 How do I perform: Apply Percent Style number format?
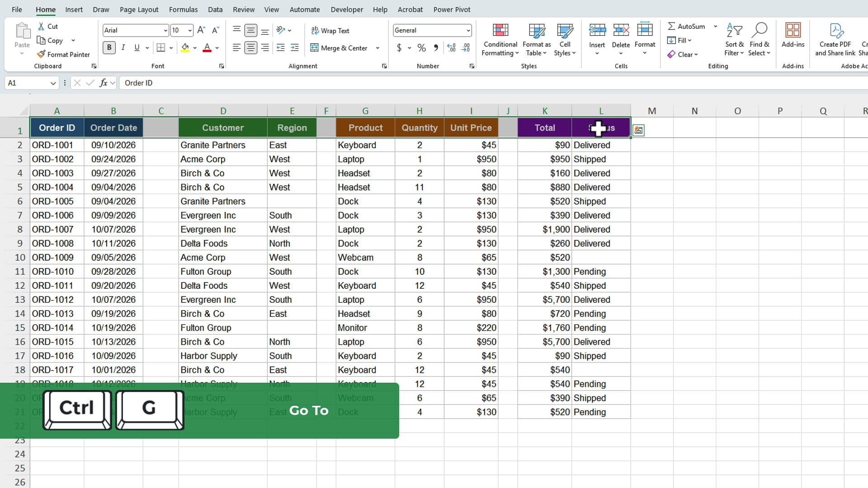[421, 47]
